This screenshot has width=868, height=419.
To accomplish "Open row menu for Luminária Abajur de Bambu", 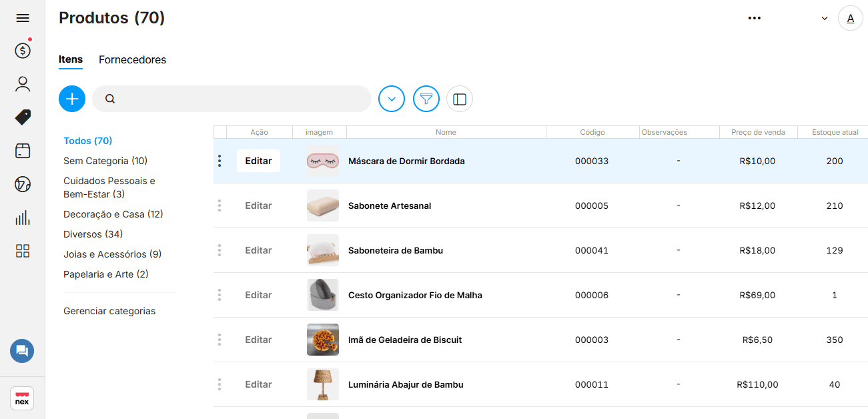I will coord(220,384).
